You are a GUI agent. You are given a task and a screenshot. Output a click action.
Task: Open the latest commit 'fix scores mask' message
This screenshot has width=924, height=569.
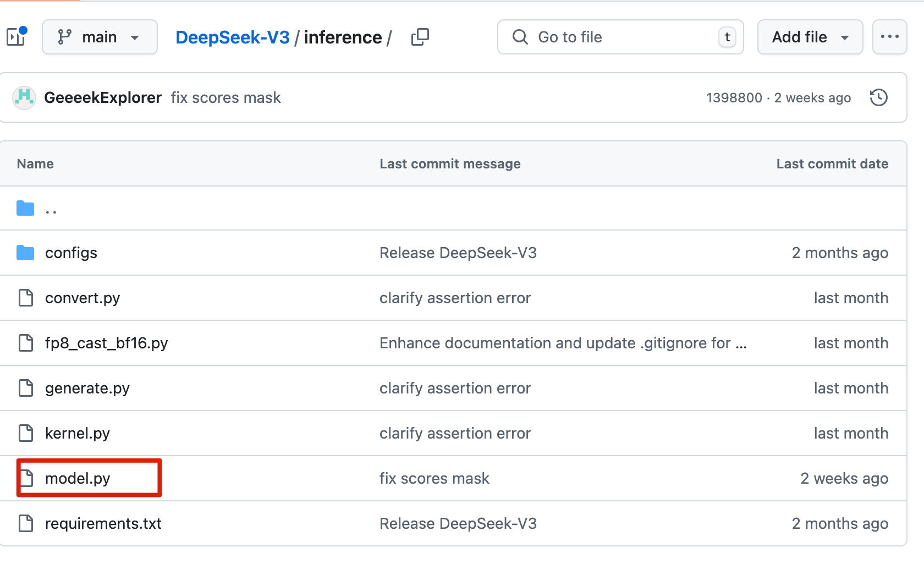226,97
